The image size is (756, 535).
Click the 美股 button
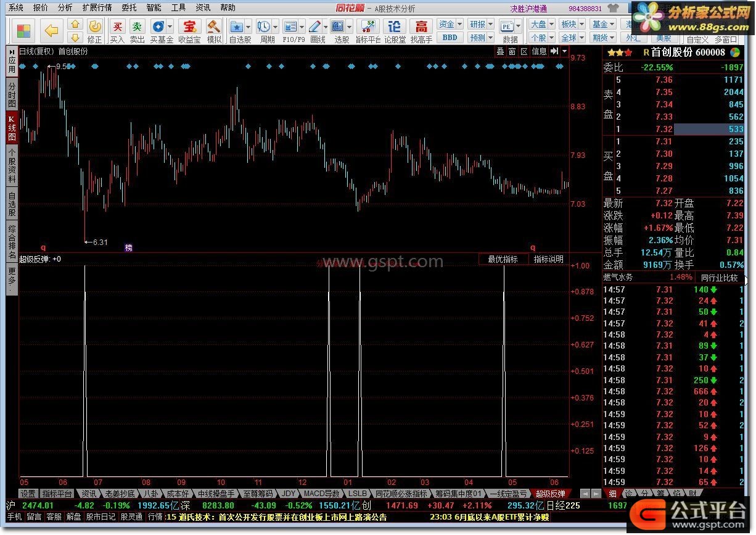click(x=665, y=38)
